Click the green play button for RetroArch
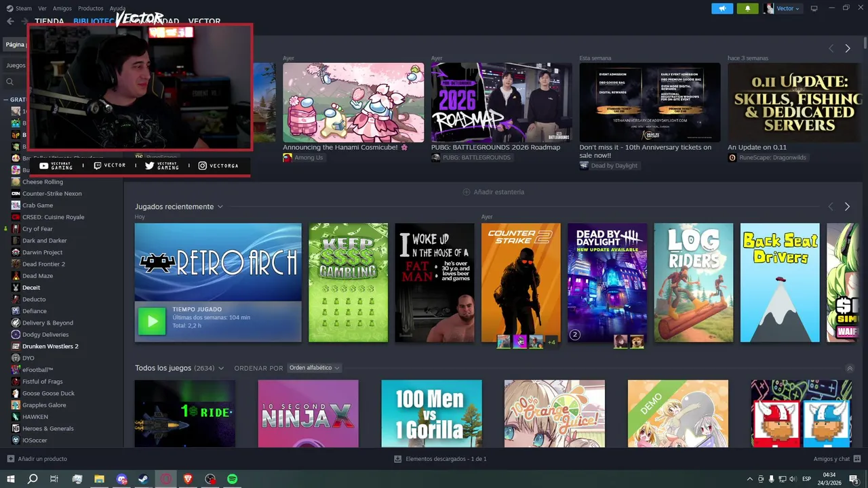Viewport: 868px width, 488px height. 152,321
